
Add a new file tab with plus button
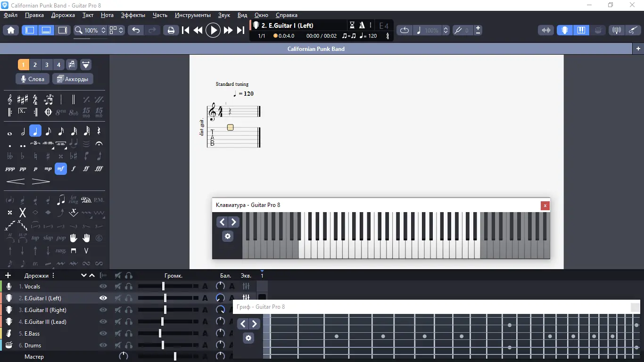pos(638,49)
